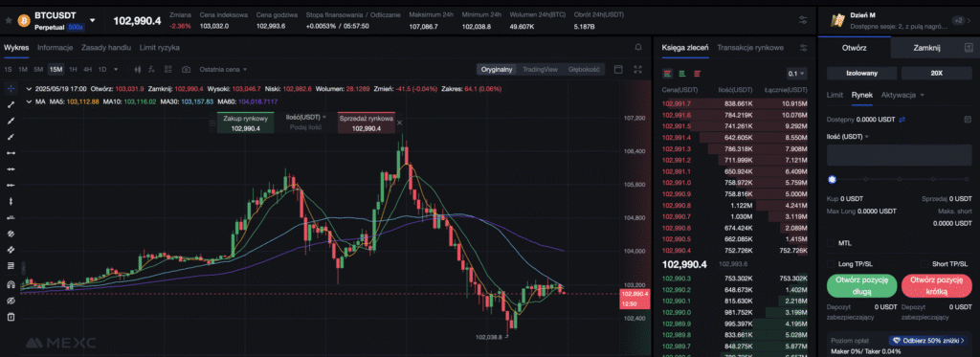
Task: Open ticker bar settings sliders icon
Action: coord(803,20)
